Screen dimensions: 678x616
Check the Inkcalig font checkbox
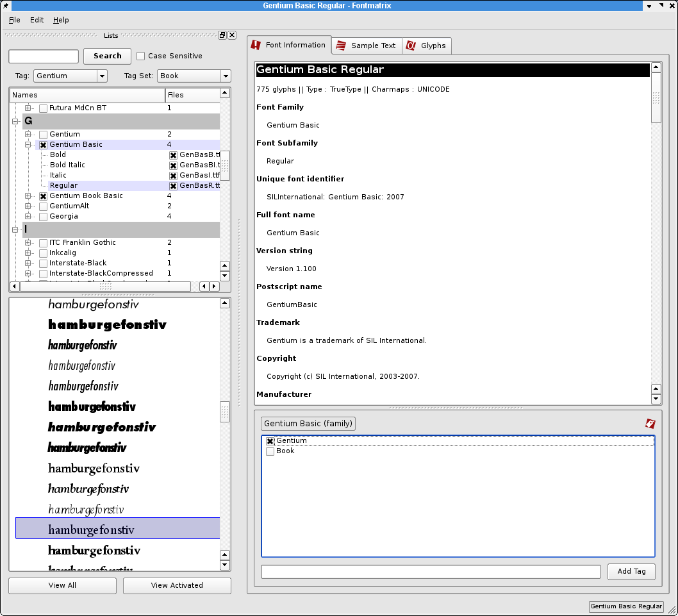point(43,253)
